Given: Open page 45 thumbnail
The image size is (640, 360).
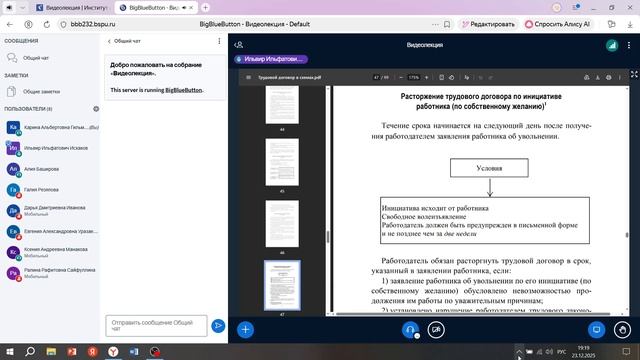Looking at the screenshot, I should click(282, 162).
